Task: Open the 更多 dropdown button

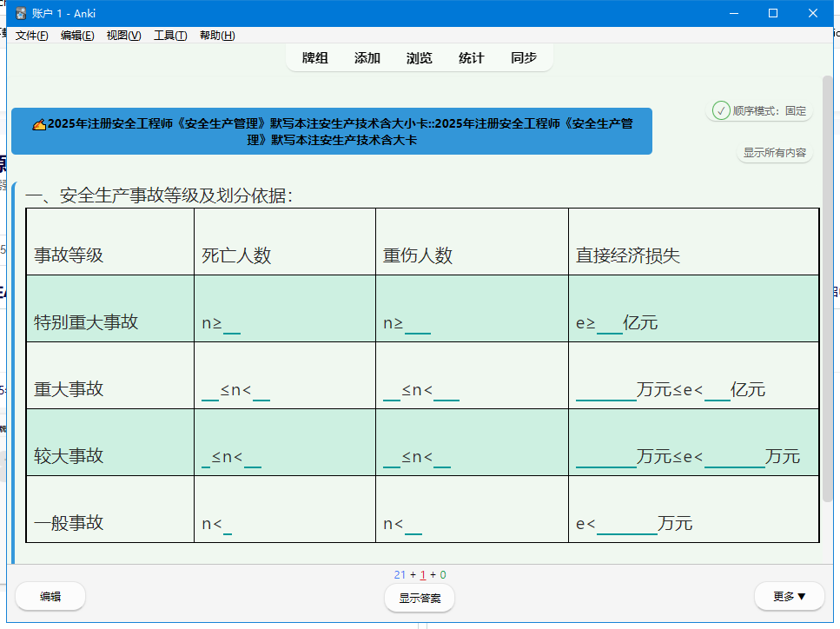Action: (789, 596)
